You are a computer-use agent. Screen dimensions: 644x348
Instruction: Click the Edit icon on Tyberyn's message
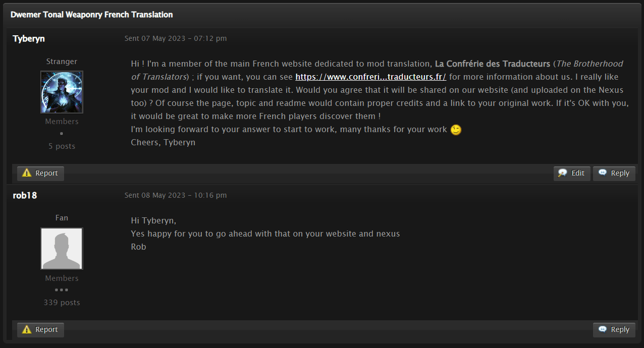click(x=563, y=173)
